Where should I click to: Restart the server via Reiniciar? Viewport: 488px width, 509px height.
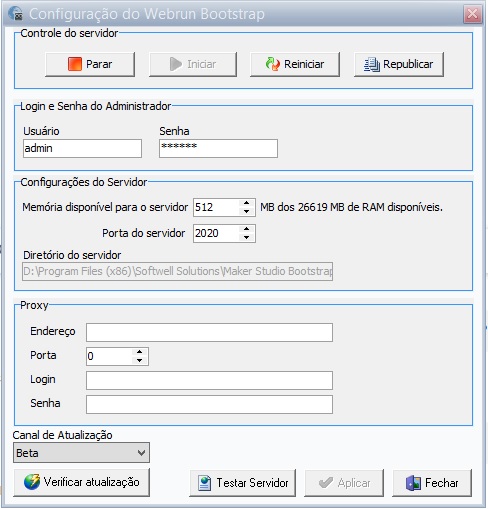coord(295,64)
